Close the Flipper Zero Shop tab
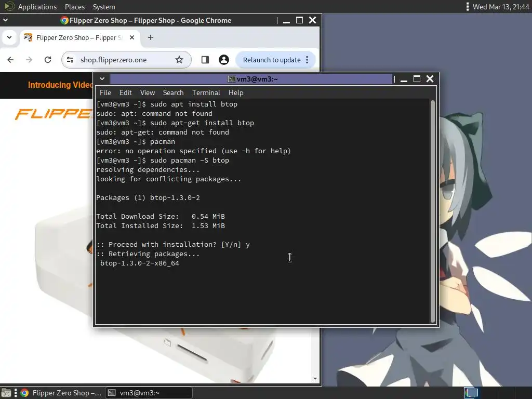Viewport: 532px width, 399px height. point(132,37)
